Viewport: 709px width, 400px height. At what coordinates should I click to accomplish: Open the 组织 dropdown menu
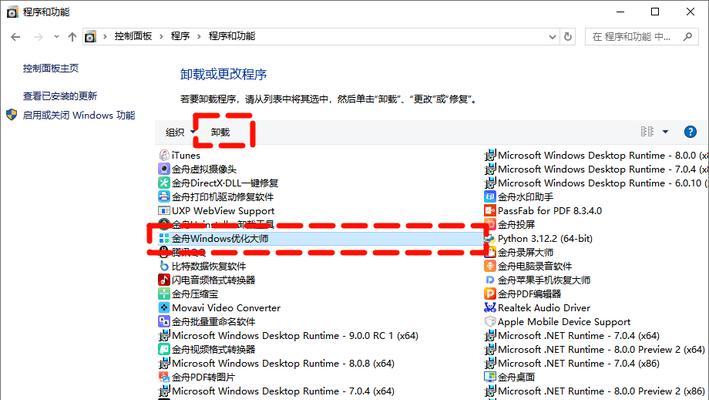(x=180, y=132)
